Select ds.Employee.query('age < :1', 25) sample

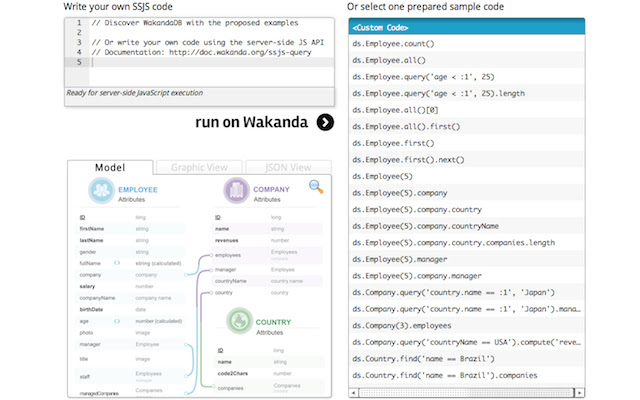tap(467, 77)
